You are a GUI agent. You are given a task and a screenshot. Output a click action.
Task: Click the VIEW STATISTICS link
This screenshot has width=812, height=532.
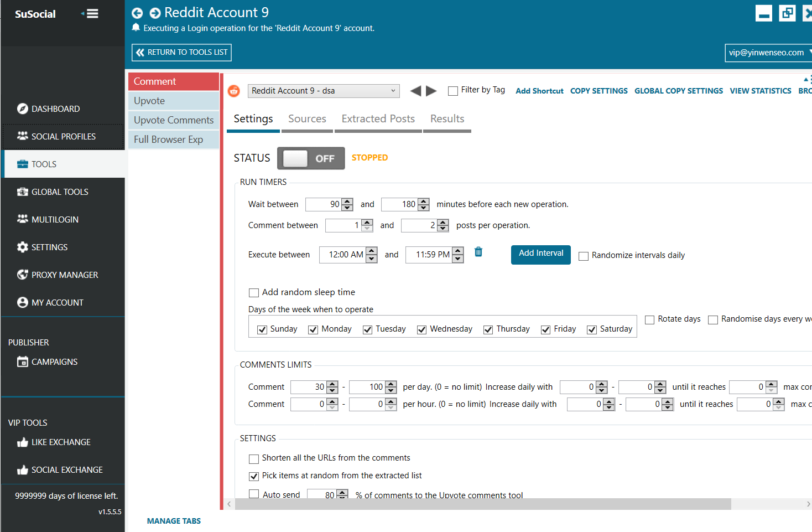(760, 91)
